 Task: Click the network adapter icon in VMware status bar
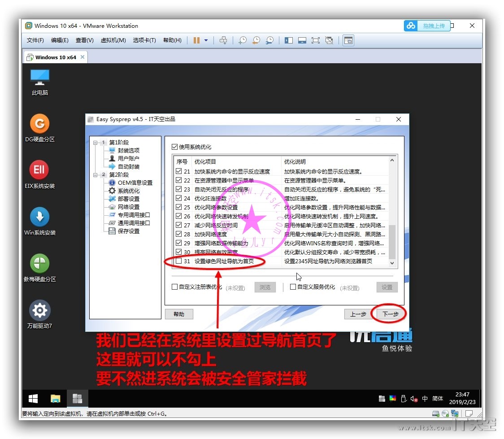coord(455,413)
